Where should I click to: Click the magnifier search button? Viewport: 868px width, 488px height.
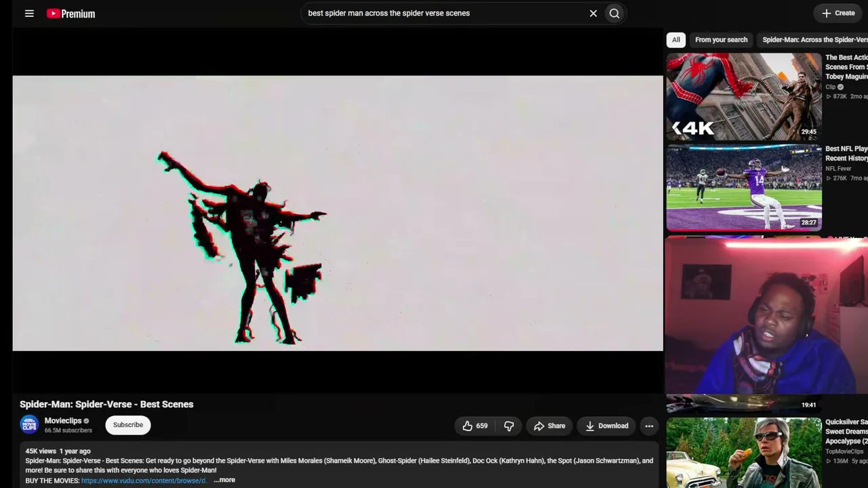[x=614, y=13]
